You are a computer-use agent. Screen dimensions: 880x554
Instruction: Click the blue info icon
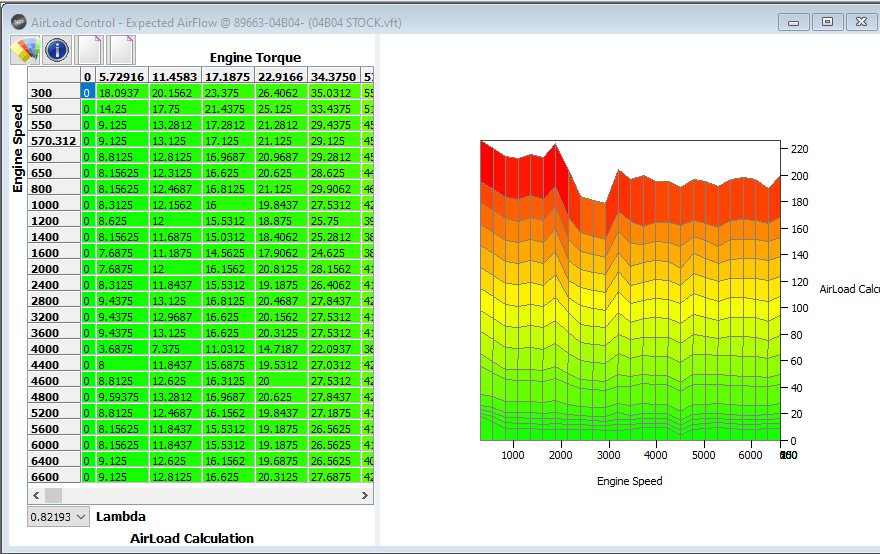point(57,50)
